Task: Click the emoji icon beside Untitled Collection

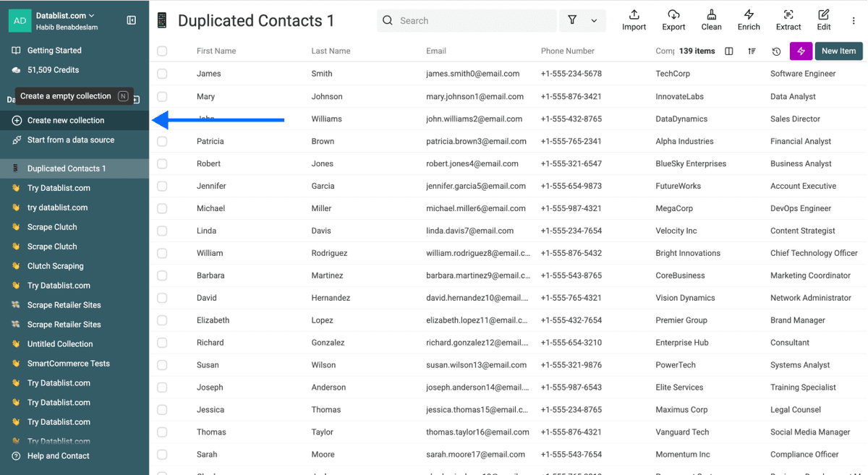Action: pos(16,344)
